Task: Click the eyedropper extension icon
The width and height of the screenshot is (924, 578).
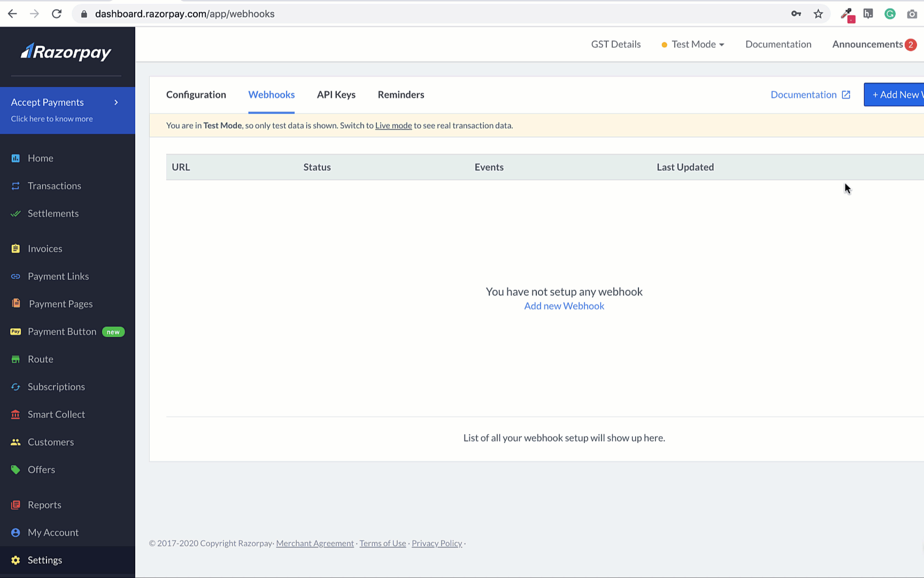Action: (x=847, y=14)
